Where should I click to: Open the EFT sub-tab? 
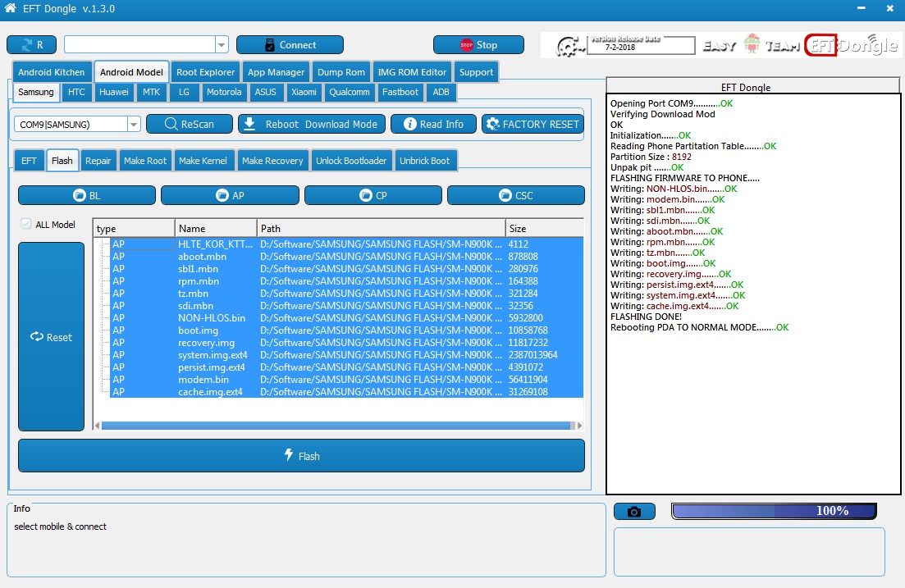point(29,161)
